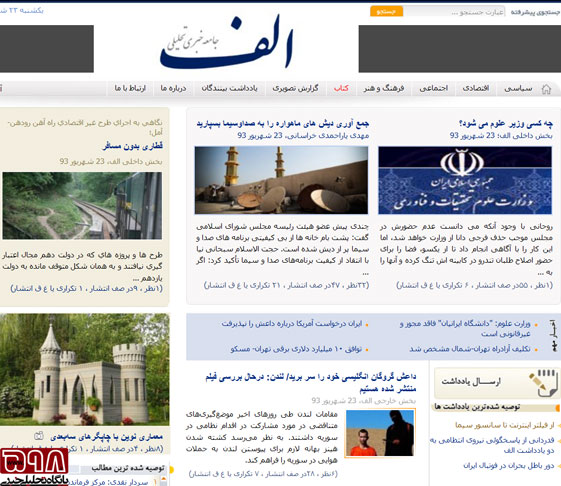This screenshot has height=486, width=561.
Task: Open the فرهنگ و هنر menu section
Action: coord(384,88)
